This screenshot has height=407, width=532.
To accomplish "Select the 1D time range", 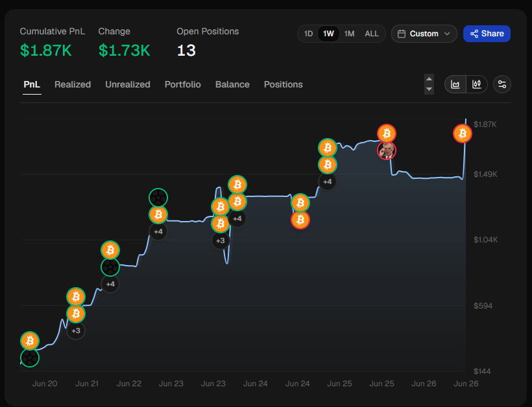I will click(308, 34).
